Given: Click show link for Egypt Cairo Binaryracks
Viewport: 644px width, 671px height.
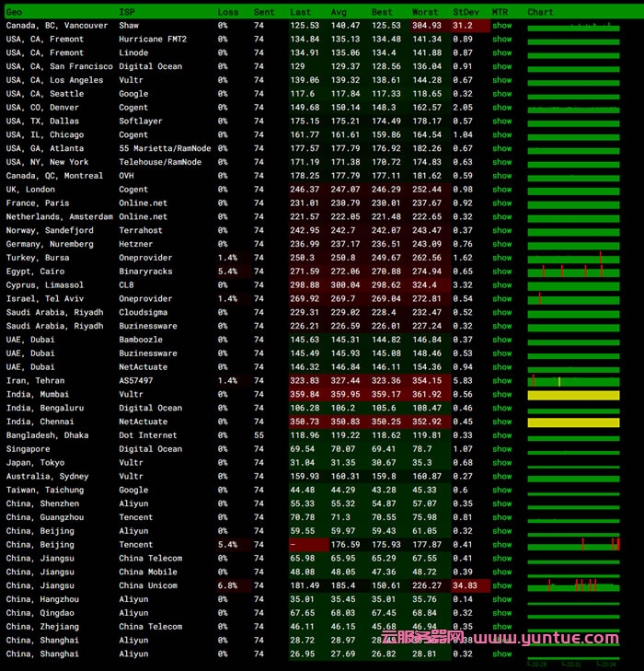Looking at the screenshot, I should tap(501, 272).
